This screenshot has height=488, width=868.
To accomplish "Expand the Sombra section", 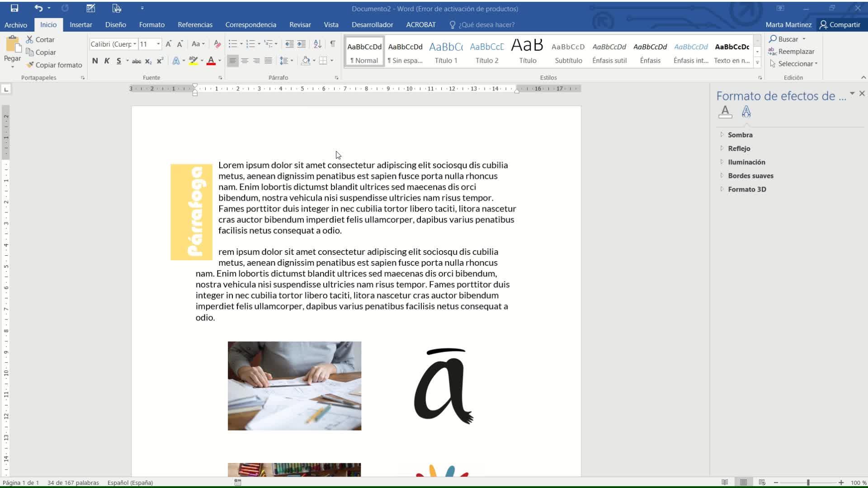I will click(x=740, y=135).
